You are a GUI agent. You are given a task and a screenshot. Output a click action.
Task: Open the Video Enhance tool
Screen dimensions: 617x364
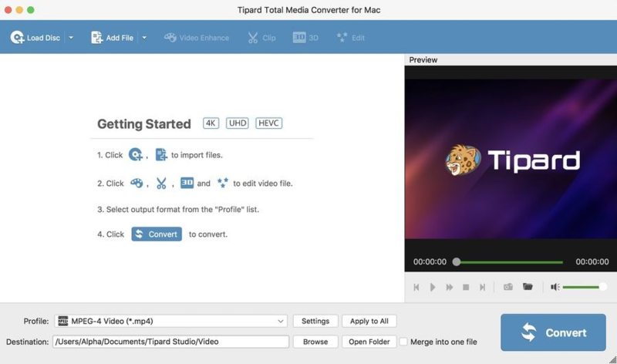tap(197, 38)
